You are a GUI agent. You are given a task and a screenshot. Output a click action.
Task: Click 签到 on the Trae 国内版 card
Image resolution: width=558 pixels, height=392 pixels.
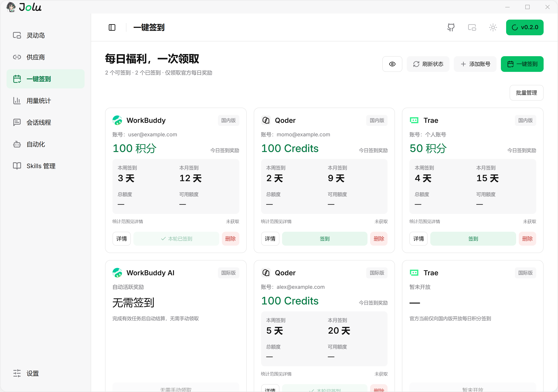(x=473, y=239)
